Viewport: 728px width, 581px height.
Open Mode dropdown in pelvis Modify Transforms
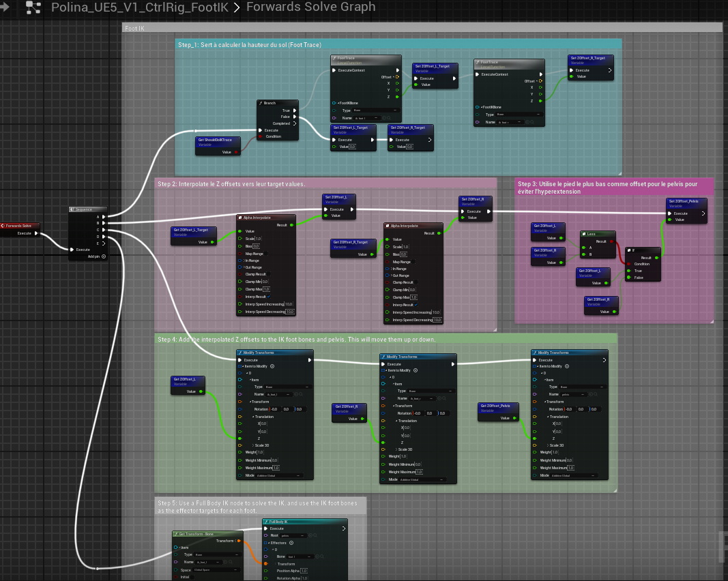574,476
